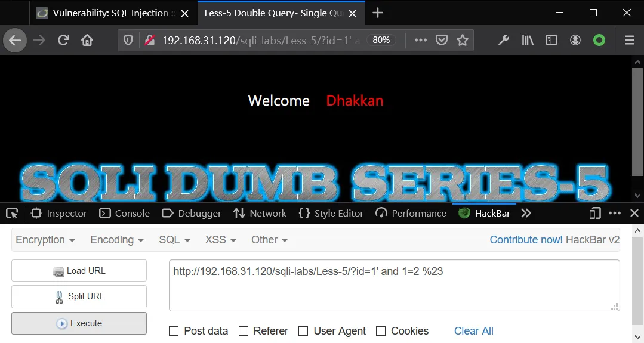Image resolution: width=644 pixels, height=343 pixels.
Task: Bookmark this page with the star icon
Action: click(x=463, y=40)
